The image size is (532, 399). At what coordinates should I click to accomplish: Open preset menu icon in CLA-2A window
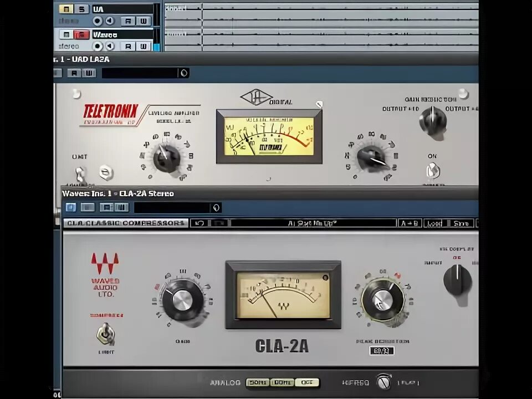(216, 208)
